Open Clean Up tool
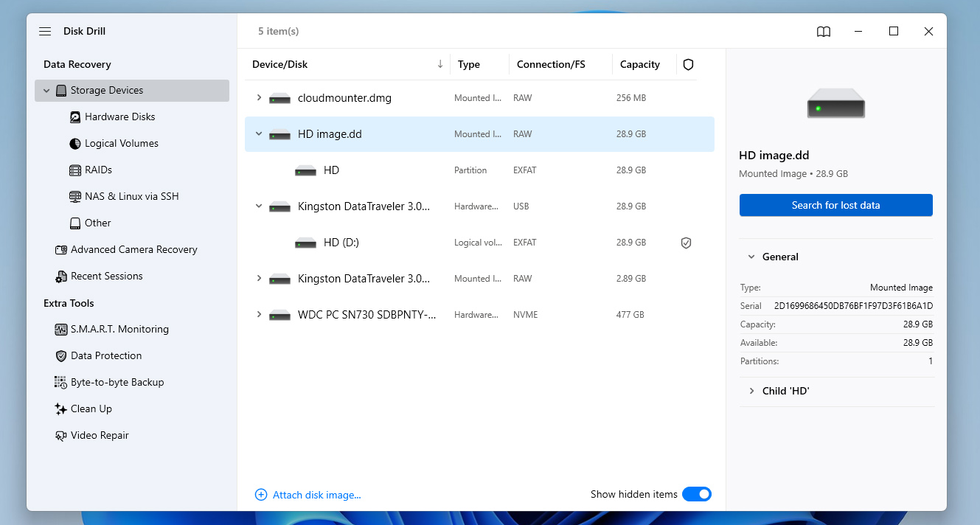The image size is (980, 525). pyautogui.click(x=91, y=409)
